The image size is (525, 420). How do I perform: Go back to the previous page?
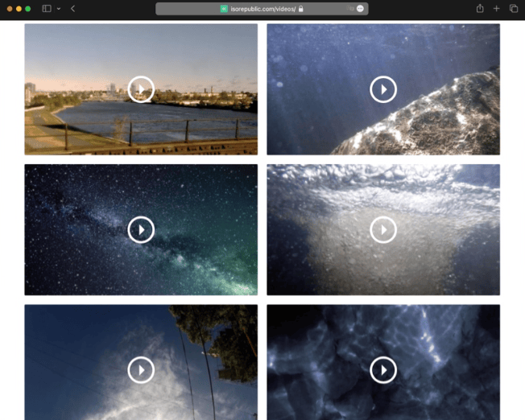tap(73, 9)
